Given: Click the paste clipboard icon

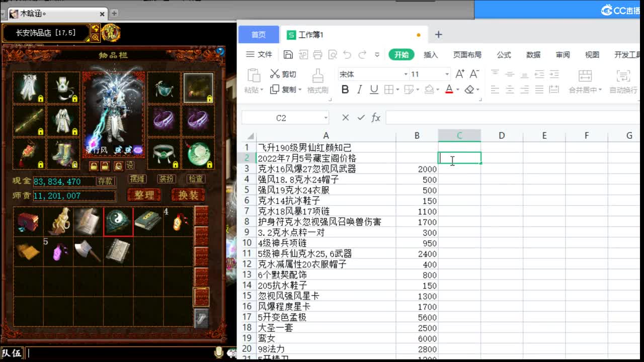Looking at the screenshot, I should (253, 75).
